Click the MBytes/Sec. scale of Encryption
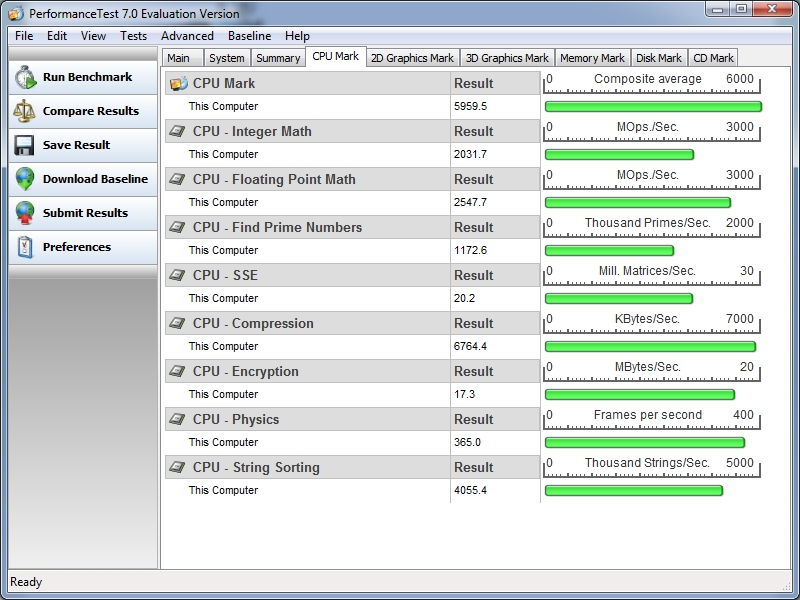This screenshot has width=800, height=600. (652, 370)
